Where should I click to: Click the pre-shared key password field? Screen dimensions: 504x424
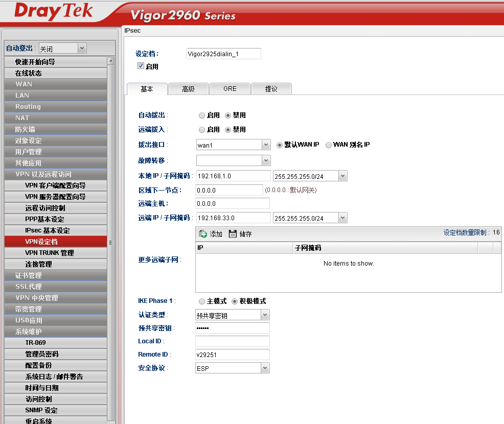coord(233,328)
